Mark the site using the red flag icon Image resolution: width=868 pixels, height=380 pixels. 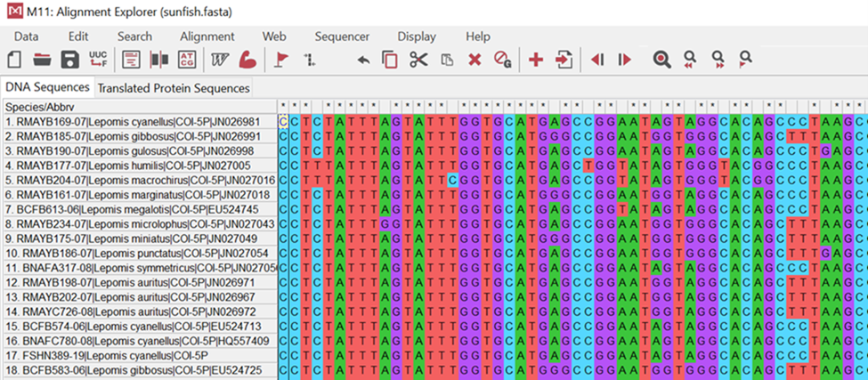282,60
